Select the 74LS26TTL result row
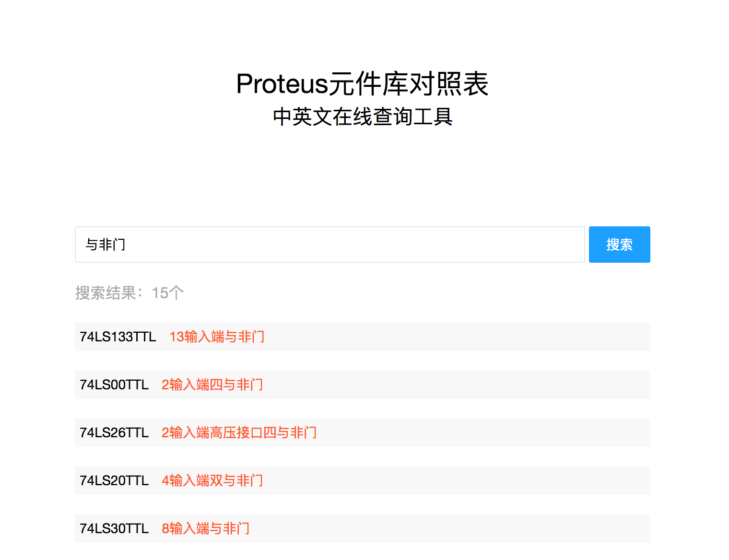This screenshot has height=560, width=729. point(363,432)
